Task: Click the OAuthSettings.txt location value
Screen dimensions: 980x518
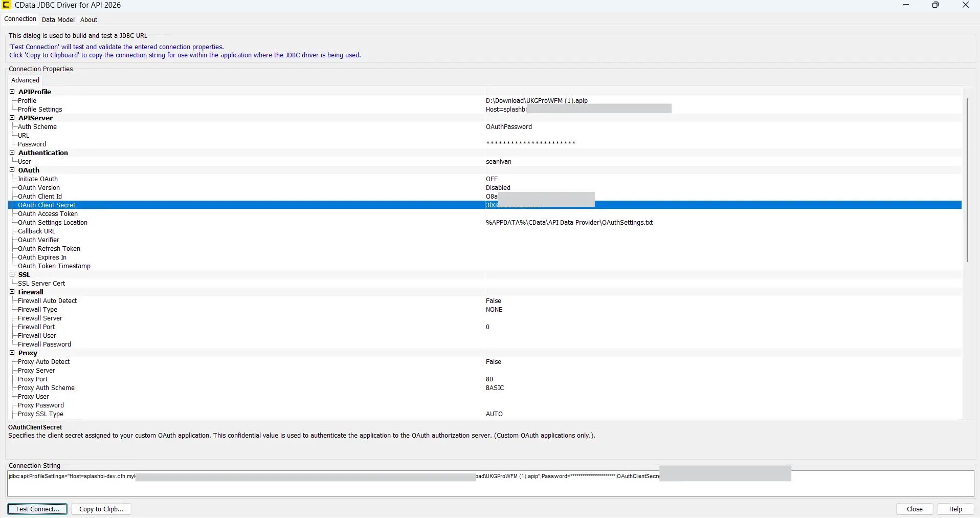Action: [x=569, y=223]
